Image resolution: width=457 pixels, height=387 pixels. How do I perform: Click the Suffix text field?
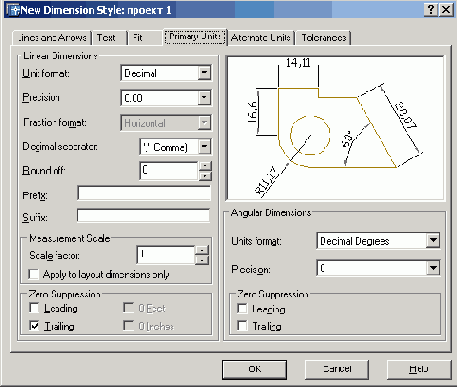click(143, 216)
